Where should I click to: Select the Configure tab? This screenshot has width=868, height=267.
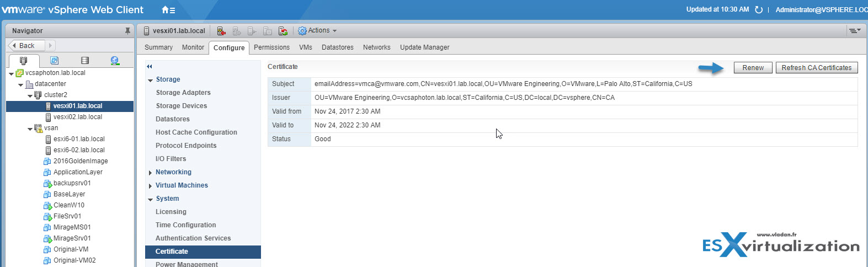pyautogui.click(x=229, y=48)
